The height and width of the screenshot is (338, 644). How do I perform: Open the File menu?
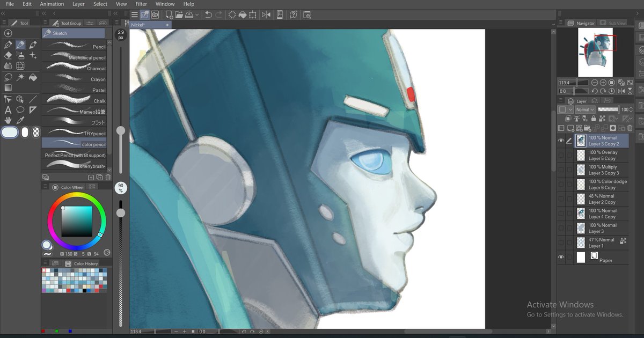pyautogui.click(x=10, y=4)
